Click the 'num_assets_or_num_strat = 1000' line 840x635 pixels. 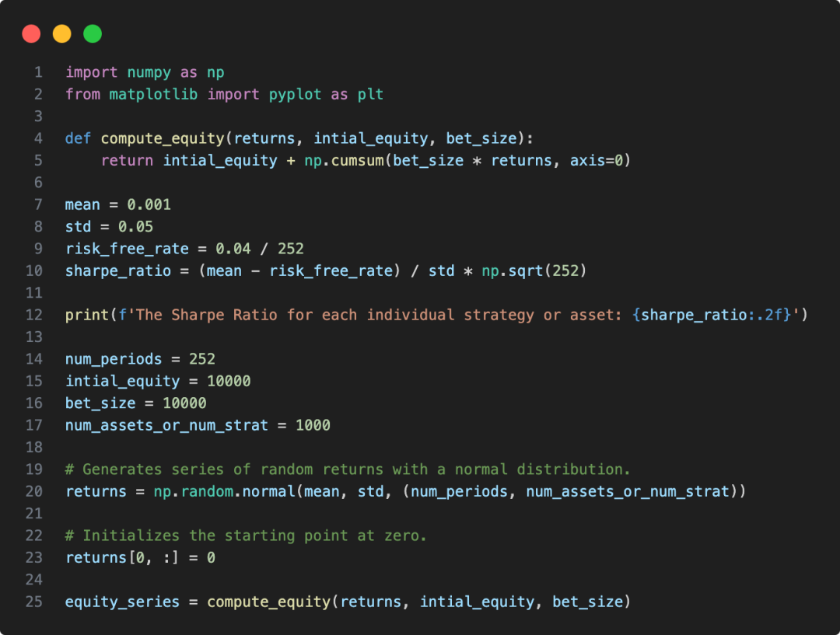point(198,426)
